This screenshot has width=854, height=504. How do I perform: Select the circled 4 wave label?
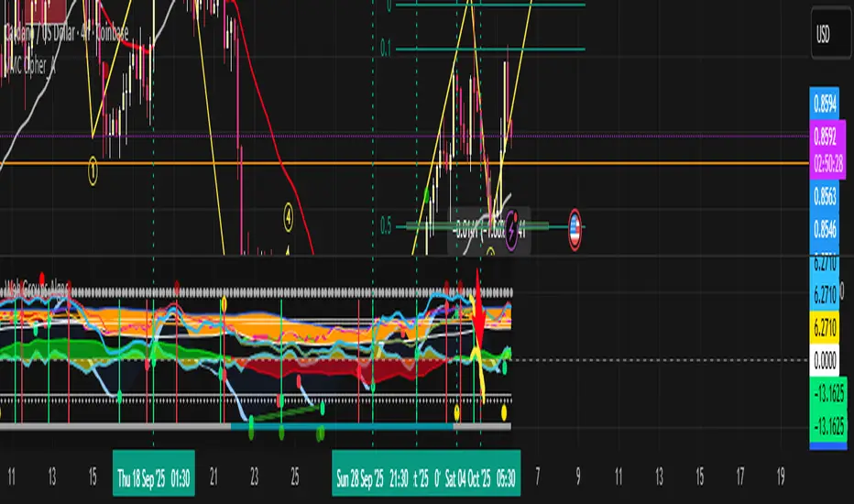289,217
